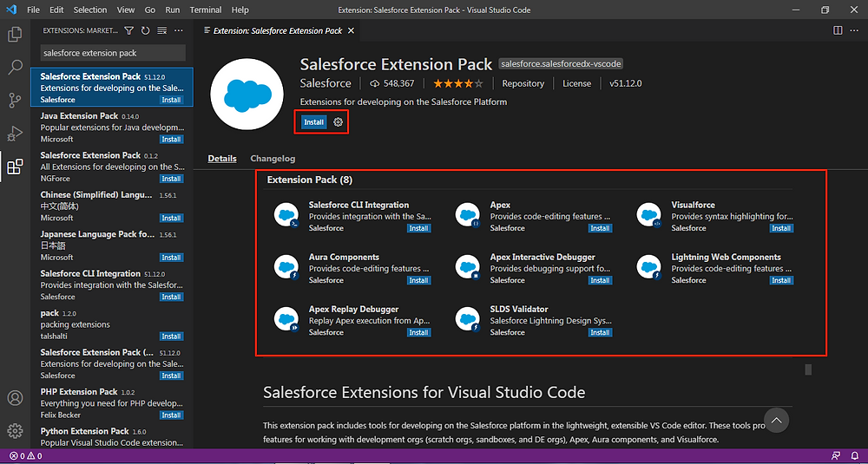
Task: Open the Selection menu
Action: 89,10
